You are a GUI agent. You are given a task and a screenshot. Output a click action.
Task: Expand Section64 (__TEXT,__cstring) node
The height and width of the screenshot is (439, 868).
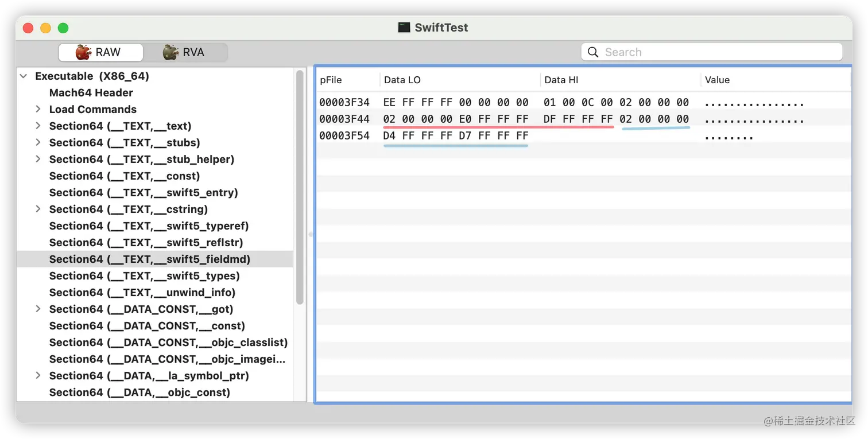38,209
